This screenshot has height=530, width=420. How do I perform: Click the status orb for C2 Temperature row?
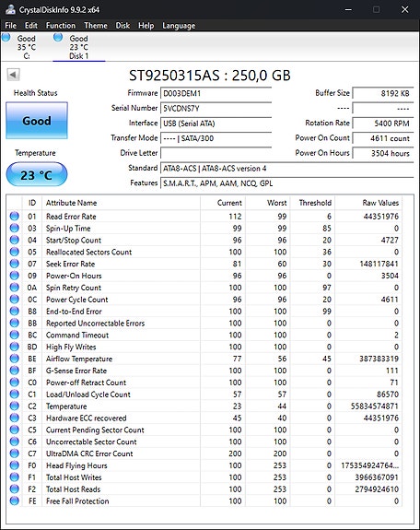pyautogui.click(x=15, y=406)
